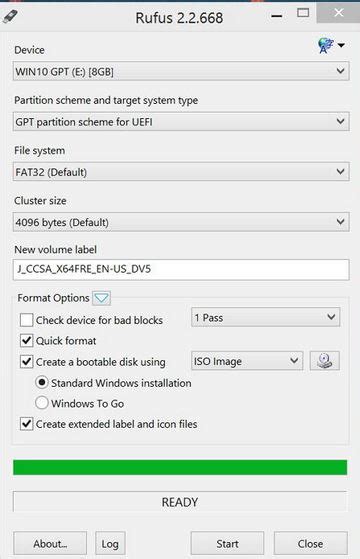Collapse advanced Format Options arrow
This screenshot has height=559, width=360.
(101, 298)
